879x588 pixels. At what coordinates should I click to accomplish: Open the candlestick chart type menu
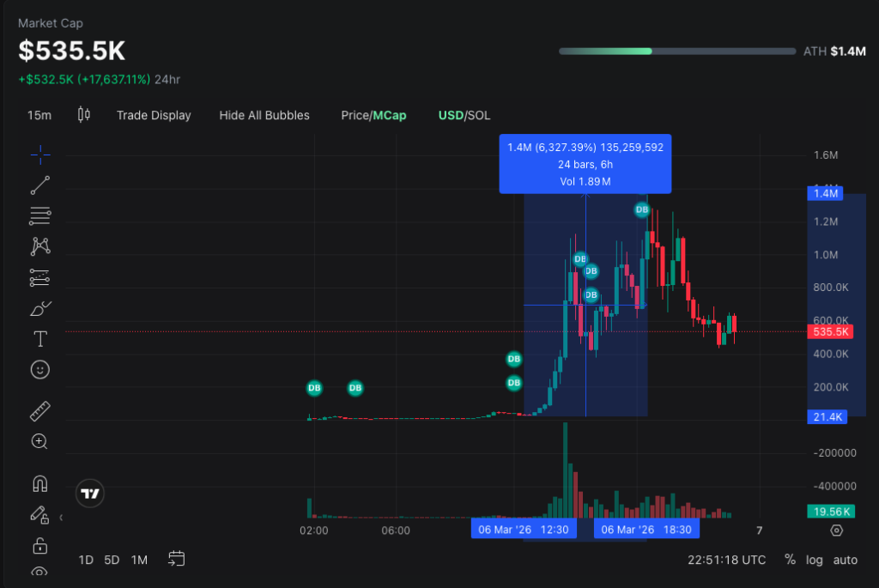tap(83, 115)
